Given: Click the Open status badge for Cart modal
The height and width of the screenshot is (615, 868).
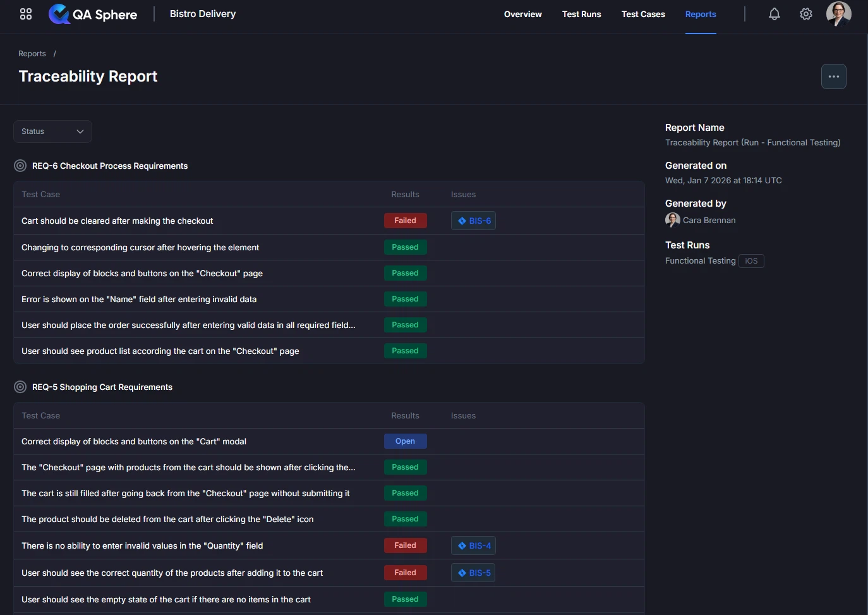Looking at the screenshot, I should [405, 441].
